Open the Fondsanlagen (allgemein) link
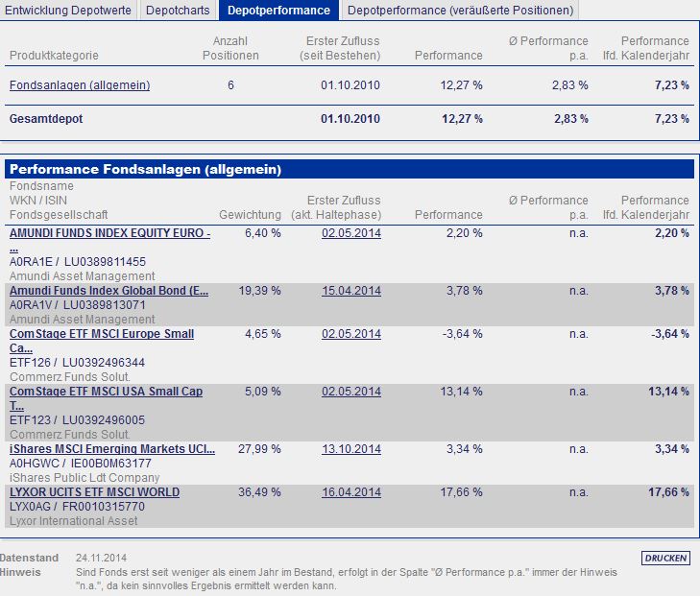Image resolution: width=700 pixels, height=596 pixels. [80, 84]
